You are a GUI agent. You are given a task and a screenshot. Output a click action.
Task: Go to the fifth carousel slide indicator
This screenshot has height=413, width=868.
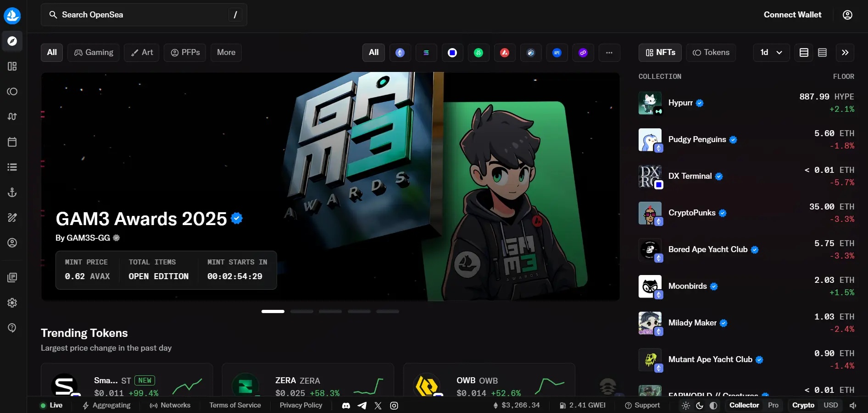[388, 312]
